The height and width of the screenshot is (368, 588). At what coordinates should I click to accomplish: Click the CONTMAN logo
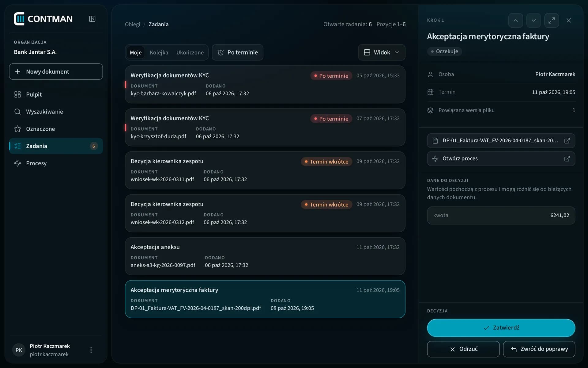43,19
